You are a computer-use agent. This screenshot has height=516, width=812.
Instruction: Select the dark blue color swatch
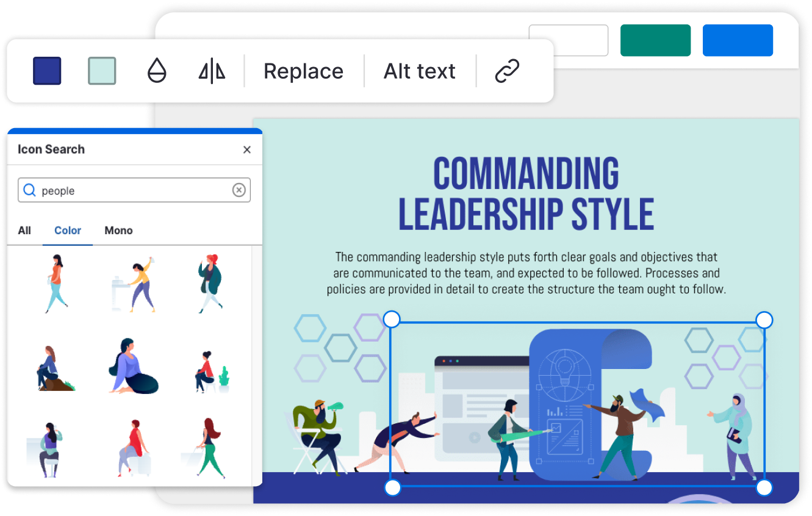[47, 71]
